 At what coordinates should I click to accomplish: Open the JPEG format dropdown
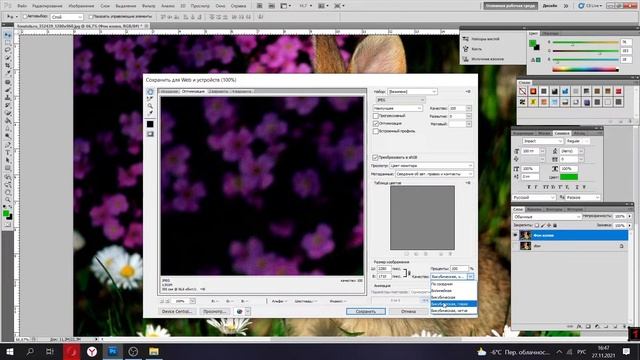[x=400, y=100]
